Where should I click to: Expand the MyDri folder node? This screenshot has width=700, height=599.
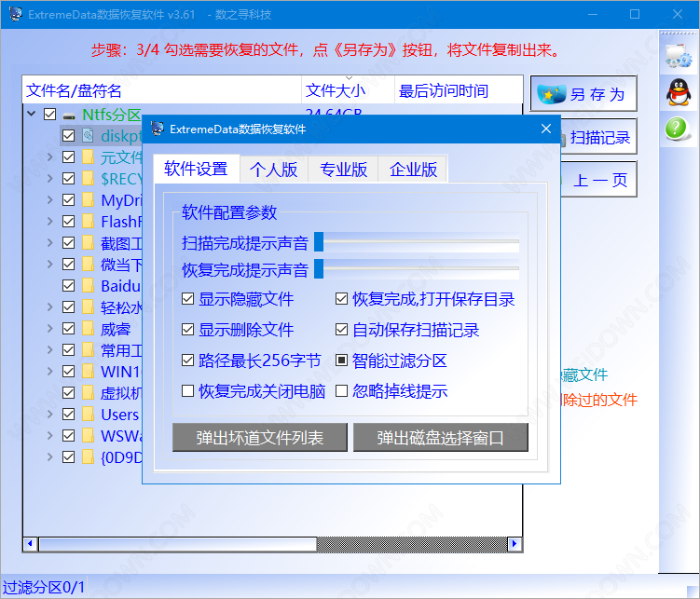tap(50, 199)
